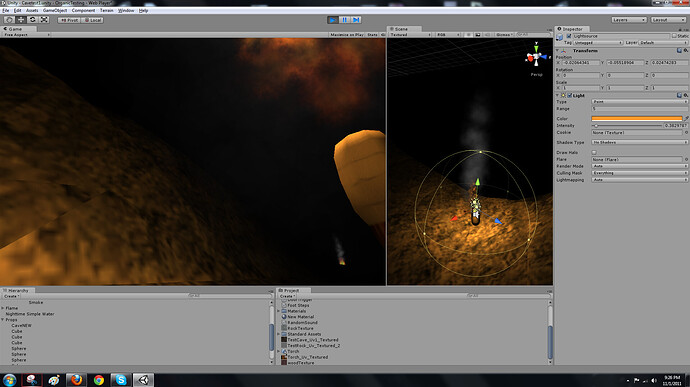
Task: Open the light Type dropdown
Action: click(x=639, y=102)
